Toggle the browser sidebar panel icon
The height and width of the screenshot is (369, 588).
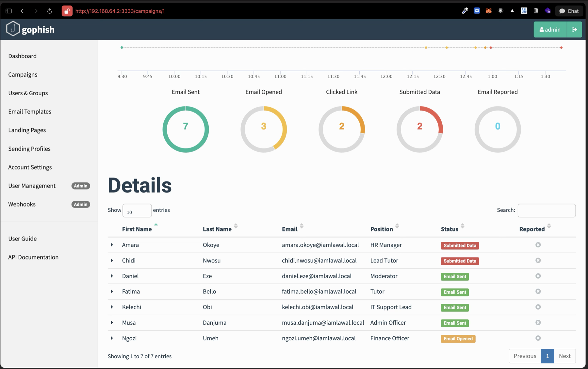(9, 11)
